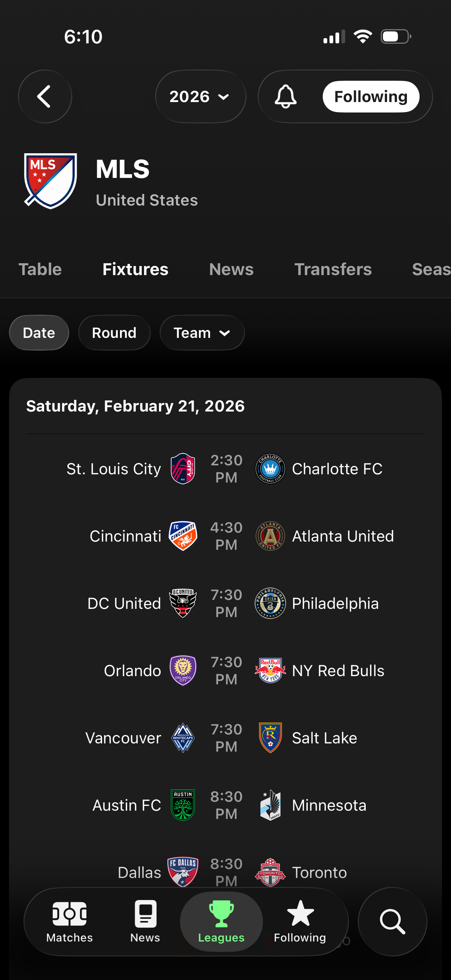Select the Leagues trophy icon
The height and width of the screenshot is (980, 451).
[221, 921]
